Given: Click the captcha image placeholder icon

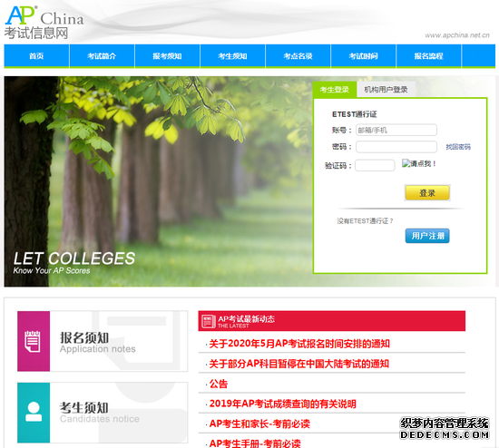Looking at the screenshot, I should tap(406, 163).
